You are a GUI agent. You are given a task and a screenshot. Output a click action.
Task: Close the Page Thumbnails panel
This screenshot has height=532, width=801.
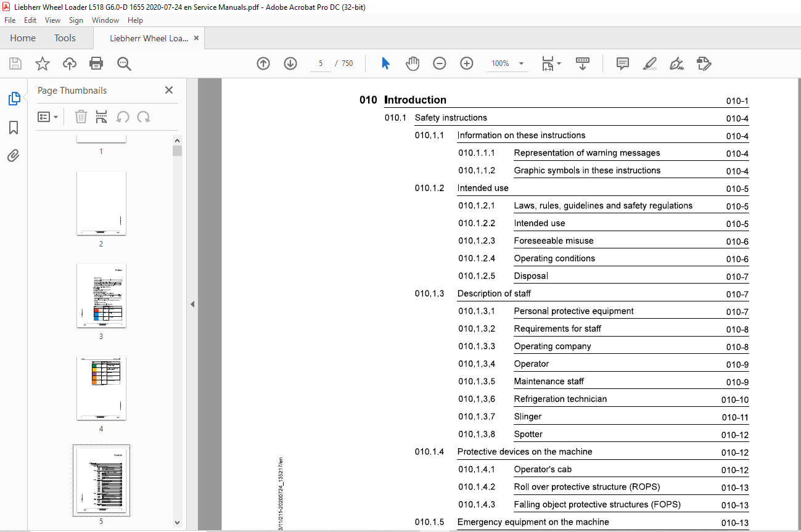tap(169, 90)
